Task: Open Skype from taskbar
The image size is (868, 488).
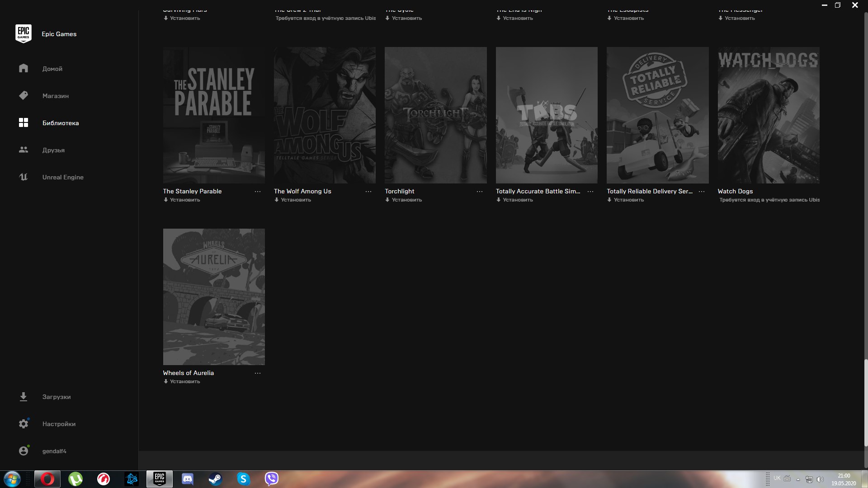Action: [243, 479]
